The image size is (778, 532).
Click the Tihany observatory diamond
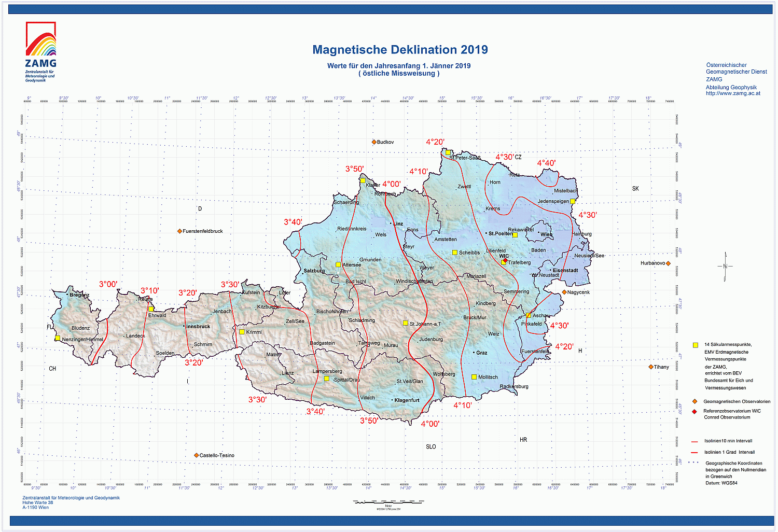pyautogui.click(x=651, y=367)
